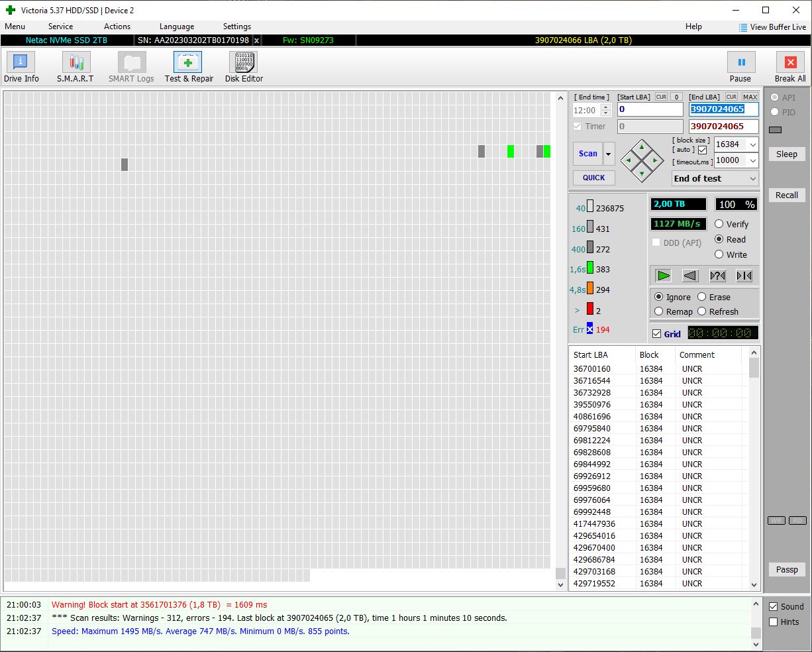Click the View Buffer Live icon
The height and width of the screenshot is (652, 812).
(x=743, y=27)
